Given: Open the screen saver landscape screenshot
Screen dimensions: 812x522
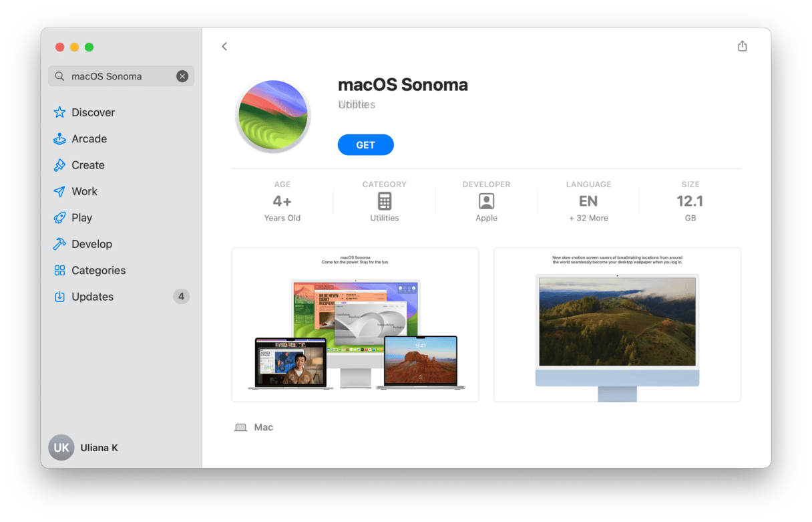Looking at the screenshot, I should [617, 325].
